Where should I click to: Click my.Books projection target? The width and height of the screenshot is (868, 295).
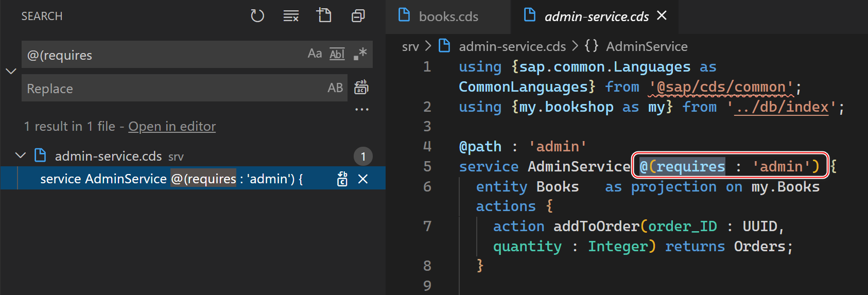(x=785, y=186)
